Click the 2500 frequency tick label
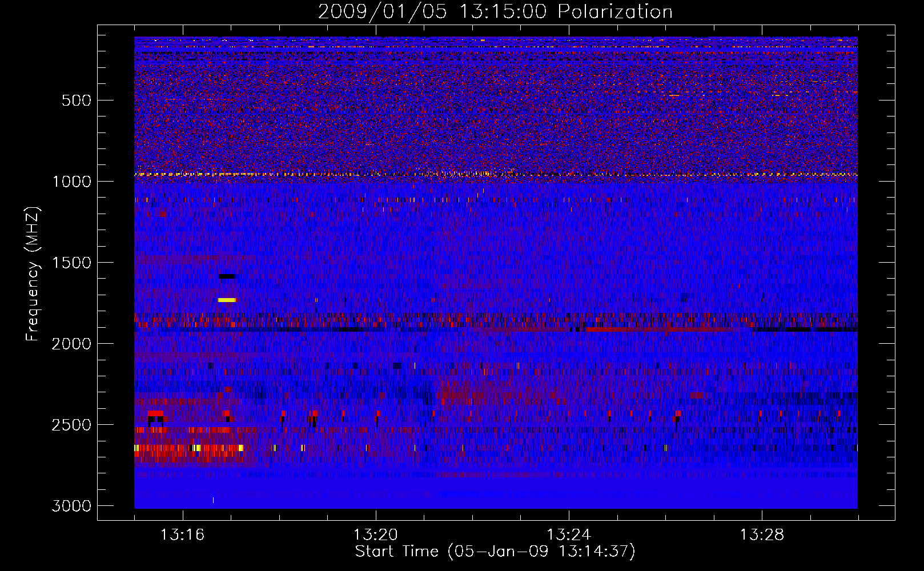924x571 pixels. pos(72,425)
